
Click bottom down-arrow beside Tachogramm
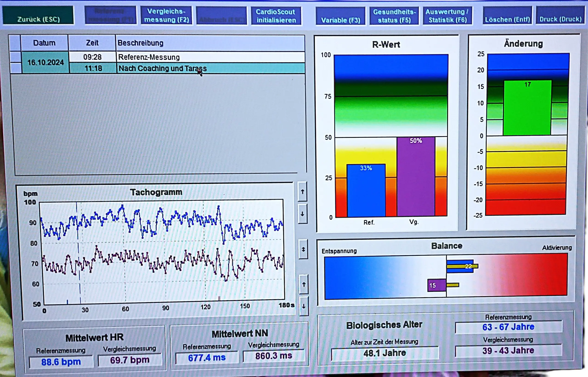point(304,306)
